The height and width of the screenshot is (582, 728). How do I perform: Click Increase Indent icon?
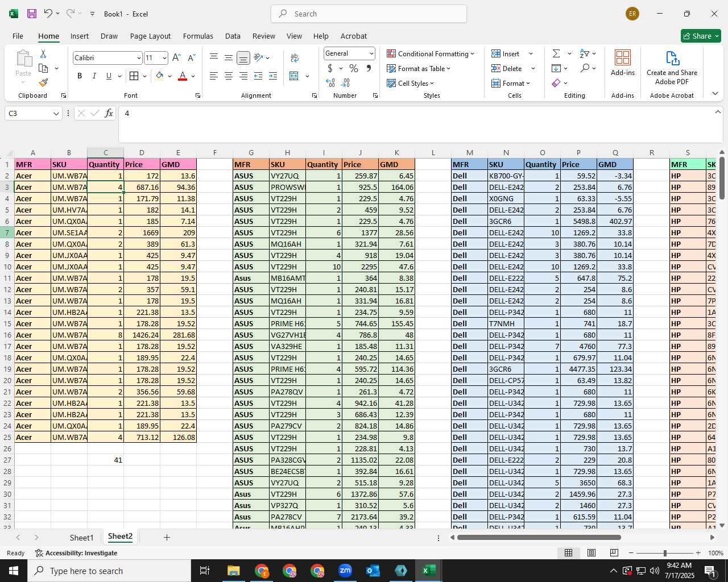click(x=273, y=76)
